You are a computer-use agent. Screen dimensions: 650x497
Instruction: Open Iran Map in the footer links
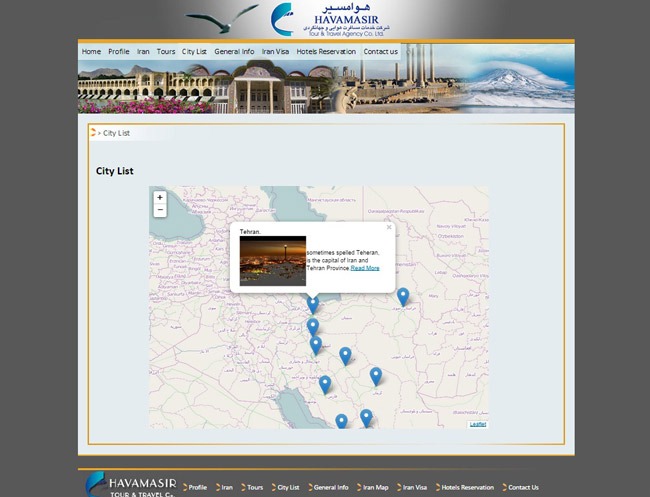376,487
